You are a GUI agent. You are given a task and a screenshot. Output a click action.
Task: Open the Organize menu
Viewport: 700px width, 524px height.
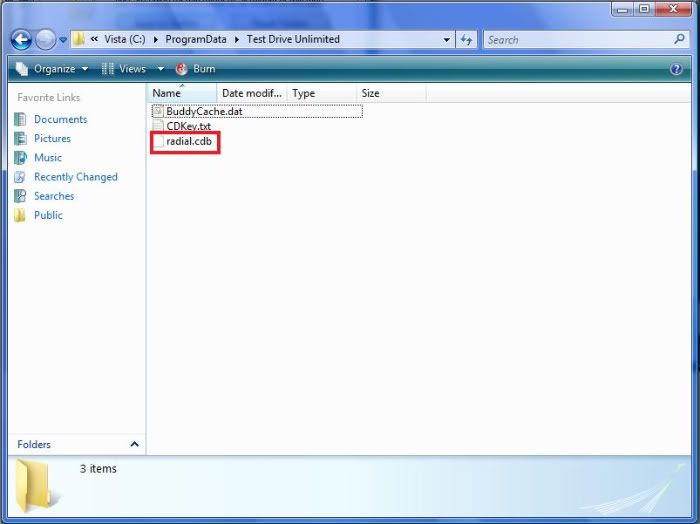click(52, 69)
